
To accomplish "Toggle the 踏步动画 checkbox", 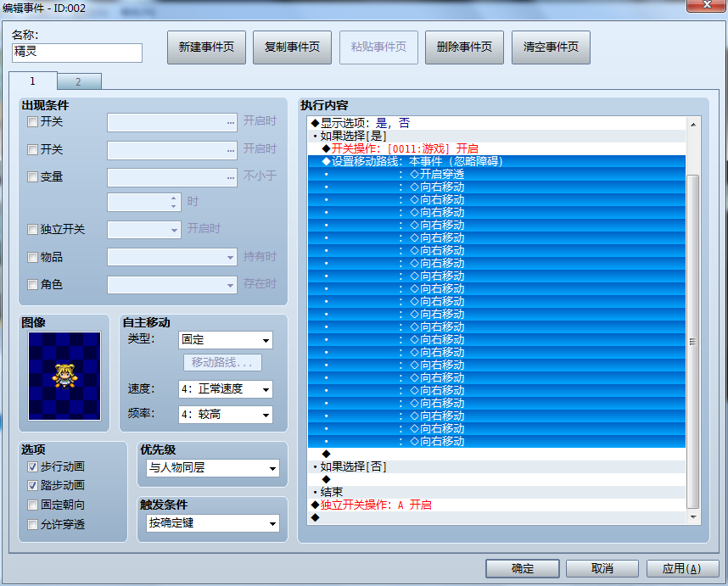I will [32, 486].
